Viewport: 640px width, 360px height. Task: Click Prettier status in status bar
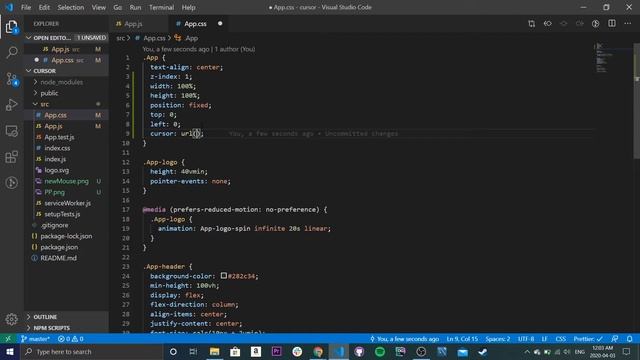point(588,339)
